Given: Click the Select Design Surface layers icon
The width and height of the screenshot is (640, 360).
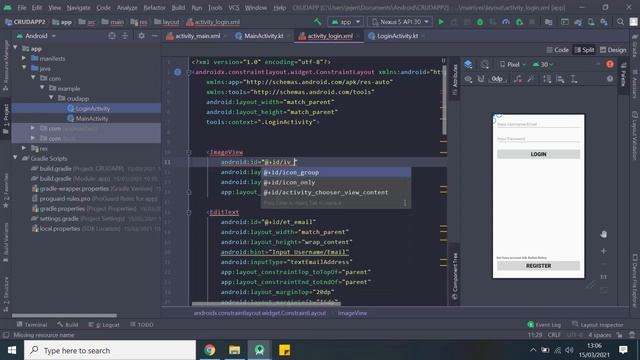Looking at the screenshot, I should [468, 64].
